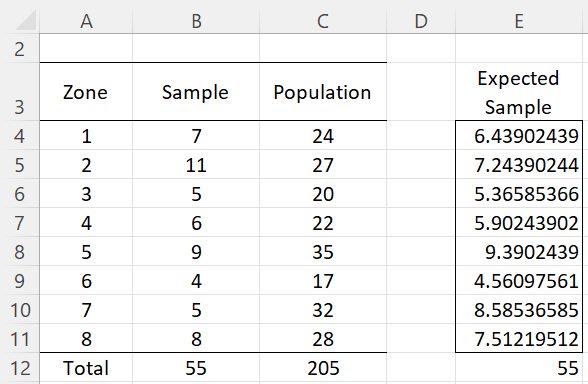Screen dimensions: 588x384
Task: Select Zone 6 cell in row 9
Action: [x=86, y=280]
